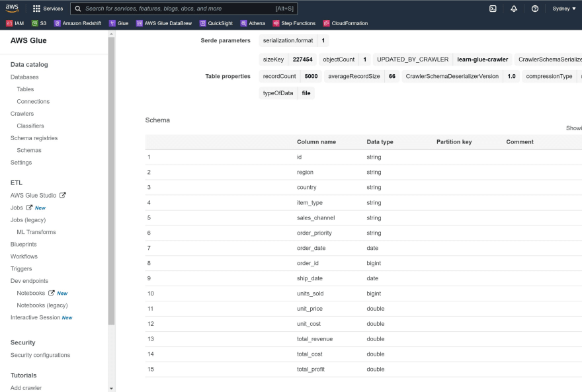Click external-link icon beside AWS Glue Studio
582x392 pixels.
[x=63, y=195]
